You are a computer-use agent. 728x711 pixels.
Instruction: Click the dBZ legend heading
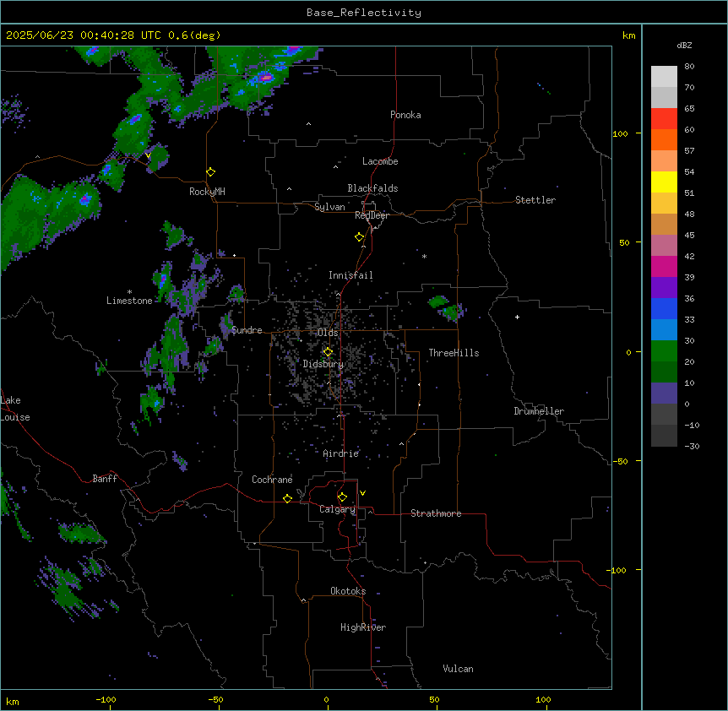(x=684, y=45)
